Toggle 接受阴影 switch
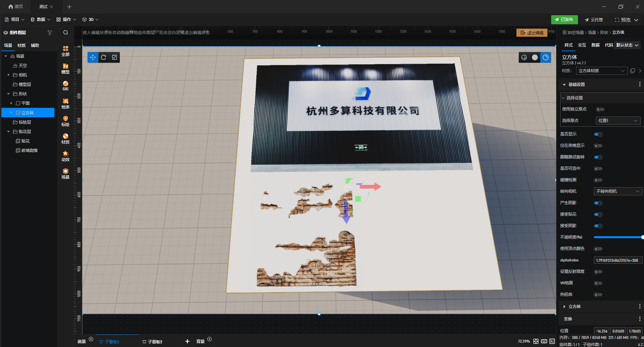This screenshot has height=347, width=644. coord(598,226)
